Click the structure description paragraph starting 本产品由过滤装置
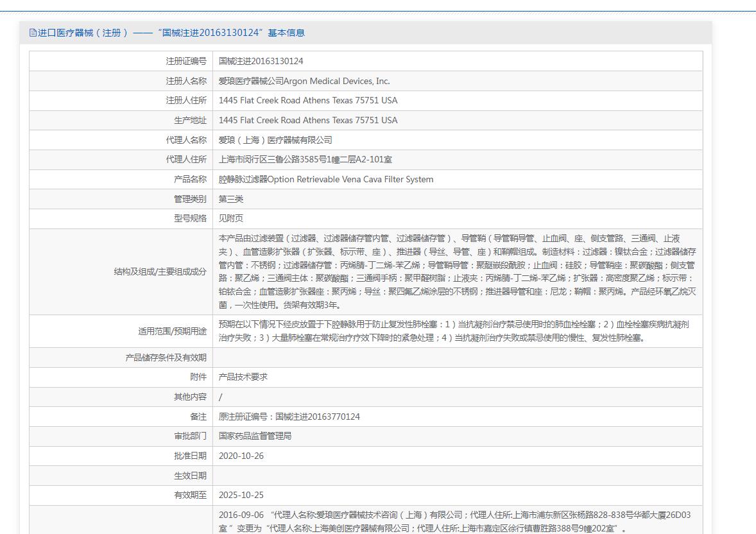This screenshot has height=534, width=756. click(x=457, y=271)
